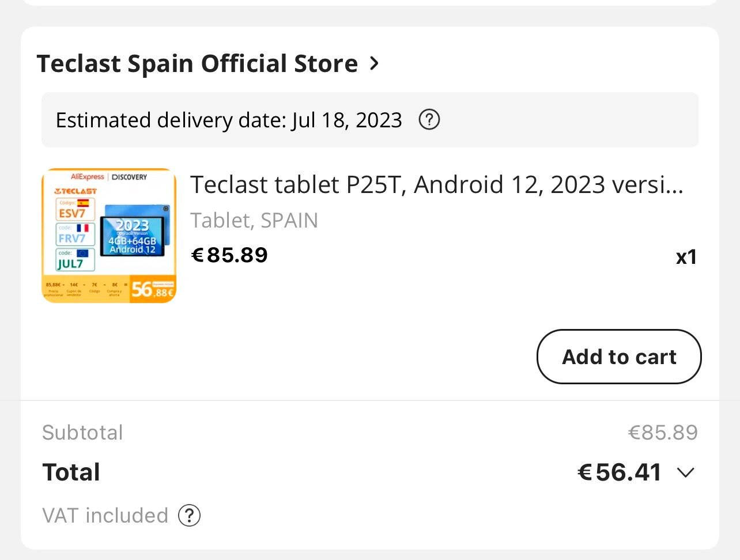This screenshot has width=740, height=560.
Task: Click the orange 56.88€ price badge
Action: click(152, 289)
